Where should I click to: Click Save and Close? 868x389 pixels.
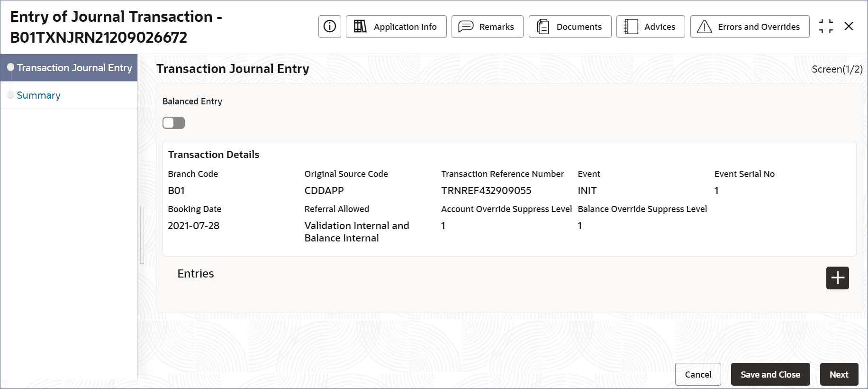(x=770, y=374)
